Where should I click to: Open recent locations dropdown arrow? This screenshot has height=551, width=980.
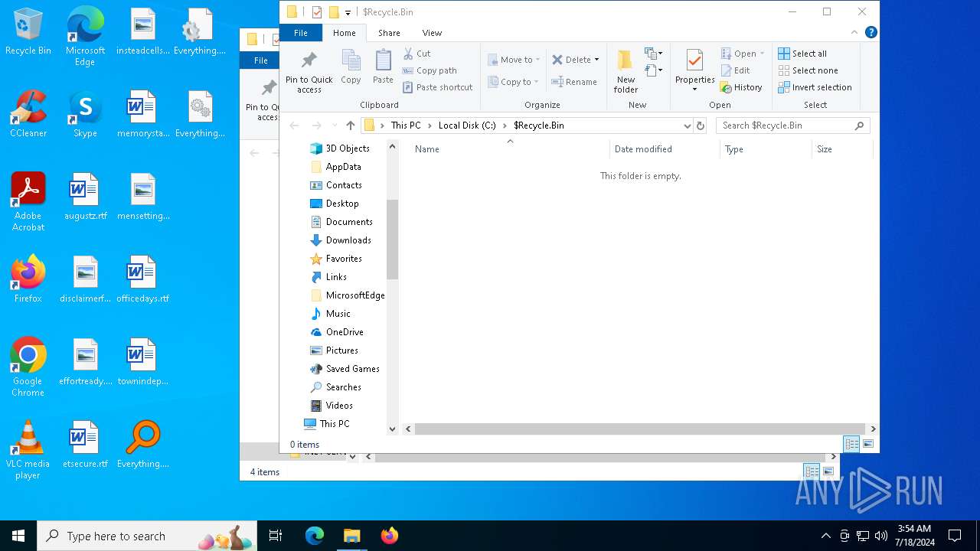334,126
